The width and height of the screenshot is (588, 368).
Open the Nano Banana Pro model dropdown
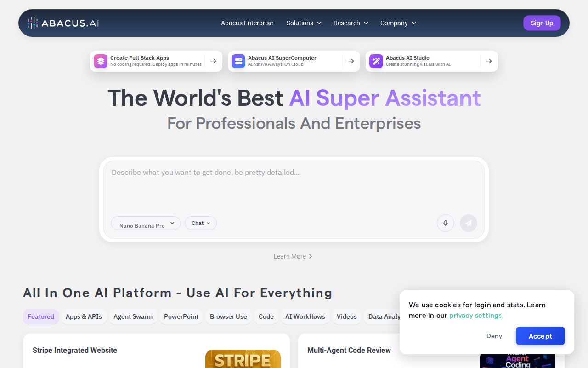click(146, 223)
